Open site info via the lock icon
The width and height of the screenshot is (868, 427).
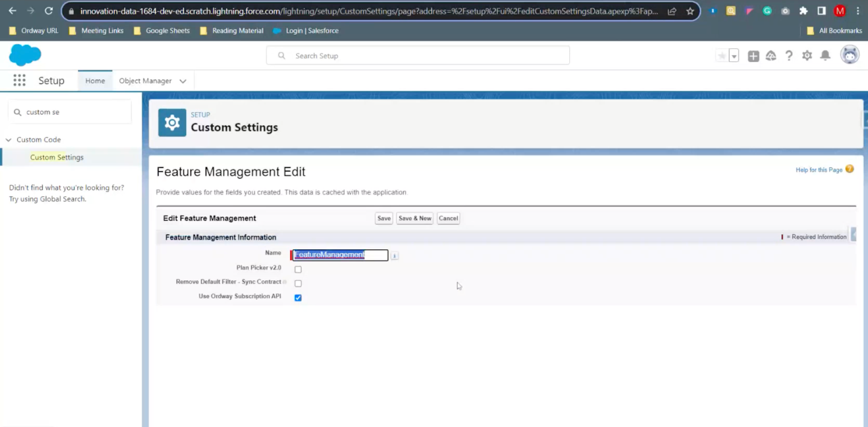coord(71,11)
